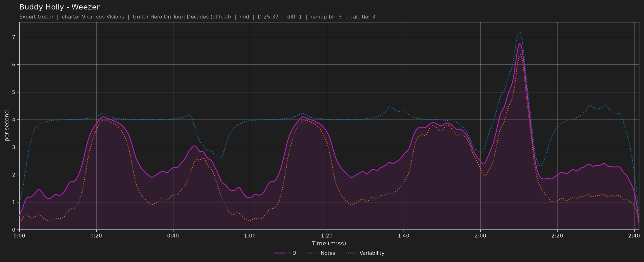644x262 pixels.
Task: Click the 'charter Vicarious Visions' text
Action: (x=93, y=17)
